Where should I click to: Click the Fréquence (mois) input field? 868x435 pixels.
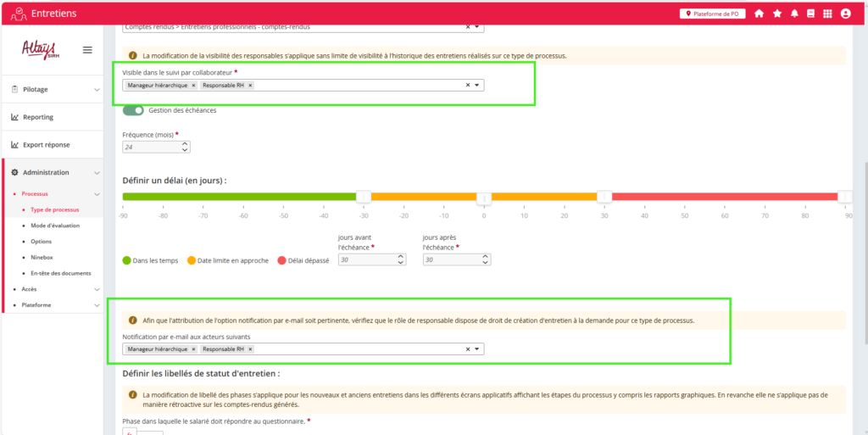[x=153, y=147]
